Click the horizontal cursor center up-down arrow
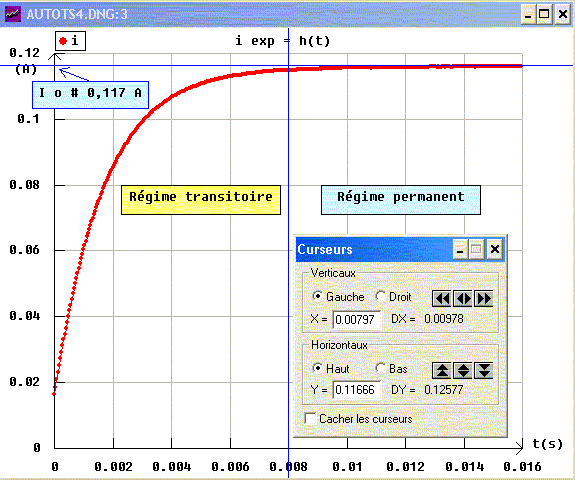The height and width of the screenshot is (480, 575). tap(463, 370)
